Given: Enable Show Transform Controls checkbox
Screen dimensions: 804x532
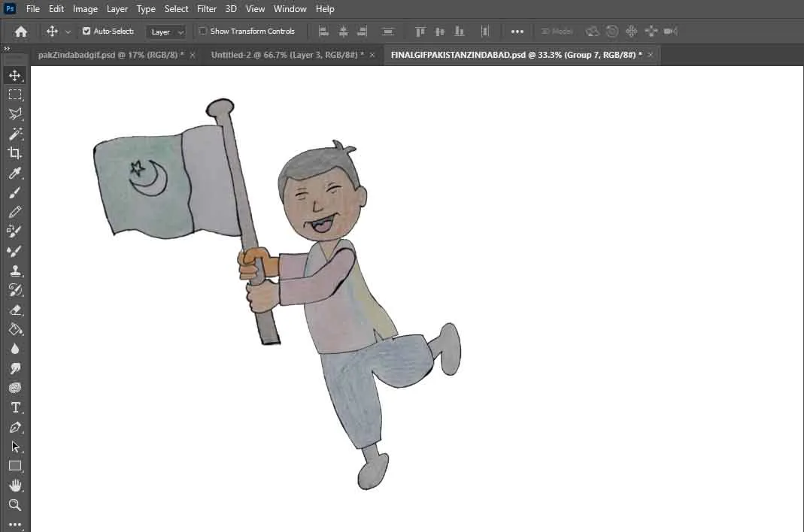Looking at the screenshot, I should (x=203, y=32).
